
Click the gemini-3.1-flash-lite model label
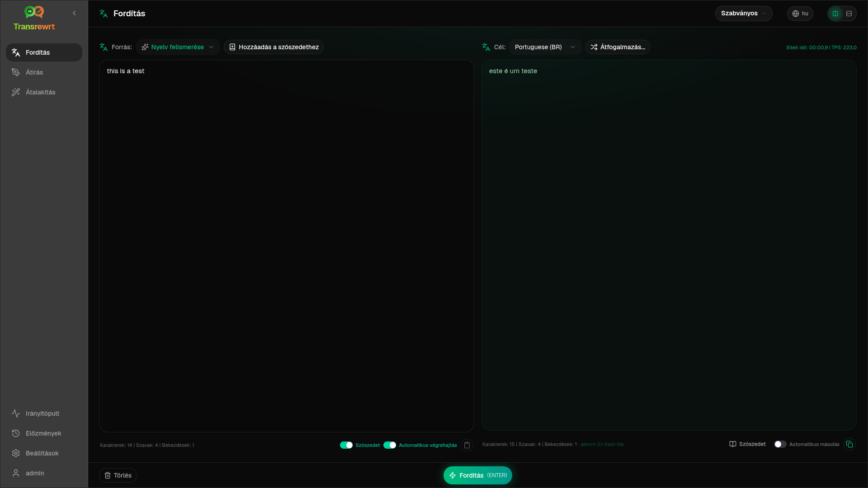pyautogui.click(x=602, y=444)
